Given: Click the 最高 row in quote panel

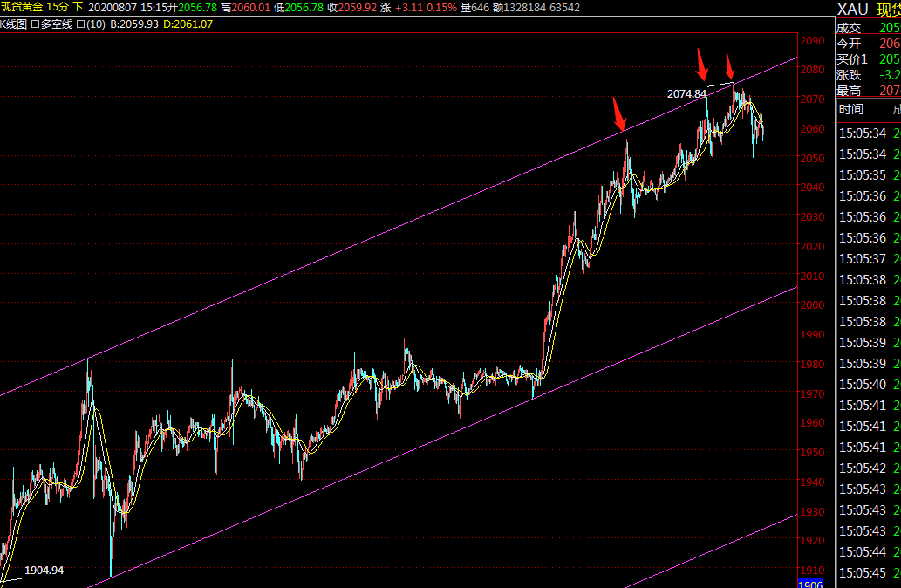Looking at the screenshot, I should point(868,90).
